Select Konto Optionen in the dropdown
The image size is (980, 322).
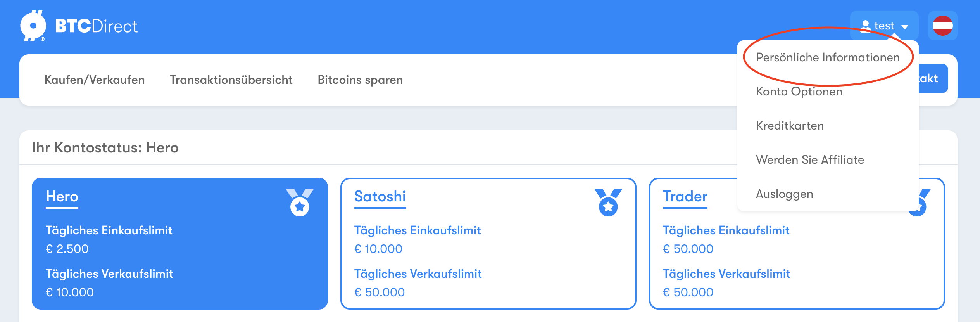click(x=799, y=92)
